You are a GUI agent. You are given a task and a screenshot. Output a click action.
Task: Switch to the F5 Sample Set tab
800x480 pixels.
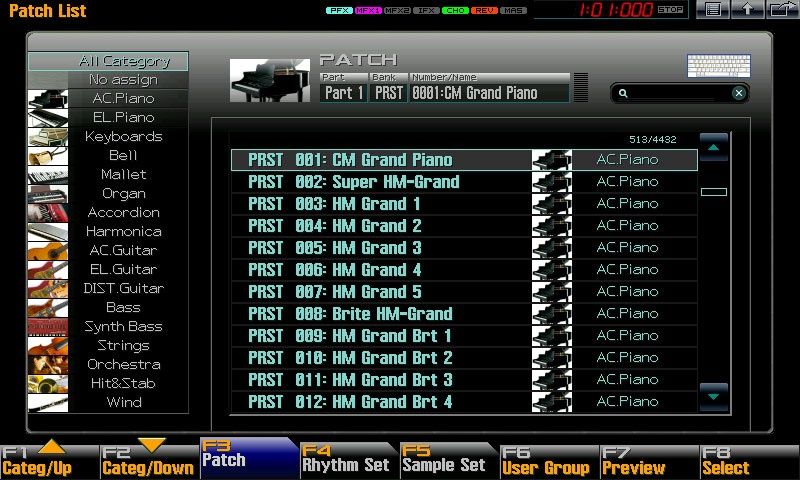449,459
